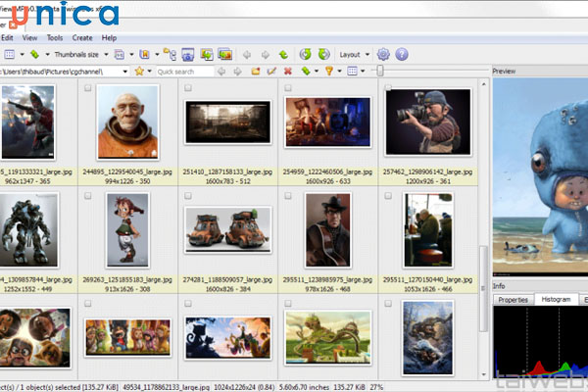The image size is (588, 392).
Task: Click the thumbnail scrollbar up arrow
Action: coord(484,84)
